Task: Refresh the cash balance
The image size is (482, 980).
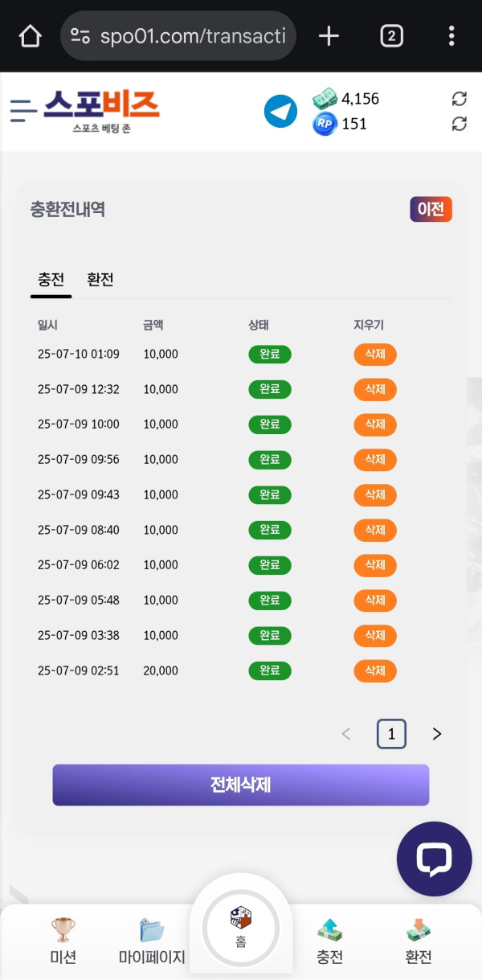Action: click(459, 99)
